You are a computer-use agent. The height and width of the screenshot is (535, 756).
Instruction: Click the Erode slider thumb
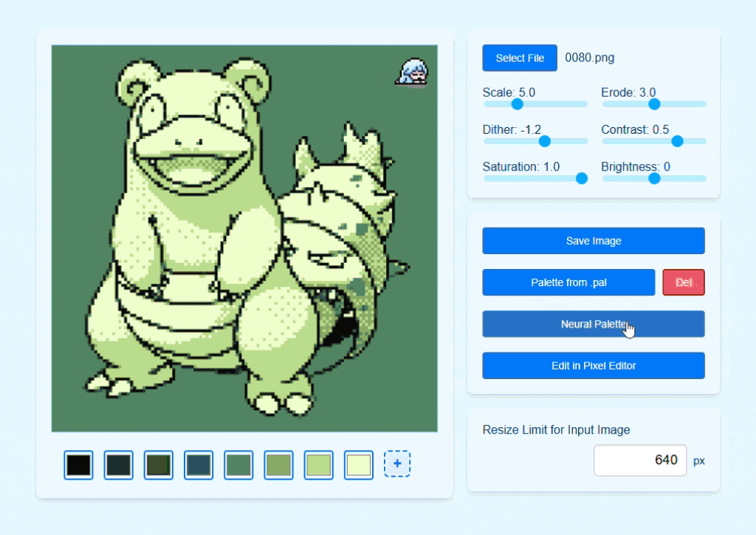(653, 104)
